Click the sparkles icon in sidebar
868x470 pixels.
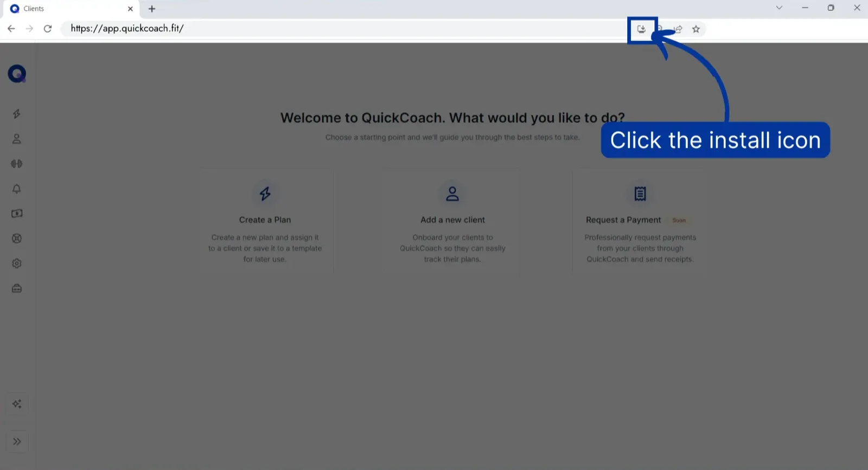point(17,404)
